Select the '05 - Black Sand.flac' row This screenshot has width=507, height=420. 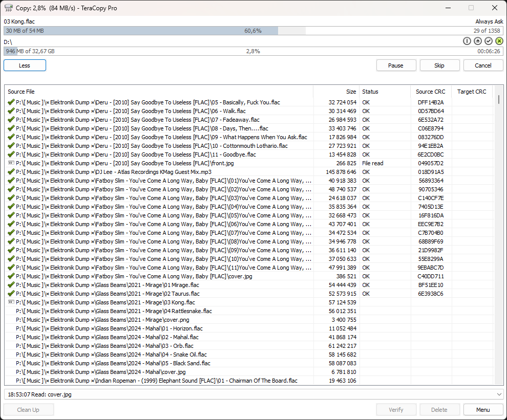[249, 363]
